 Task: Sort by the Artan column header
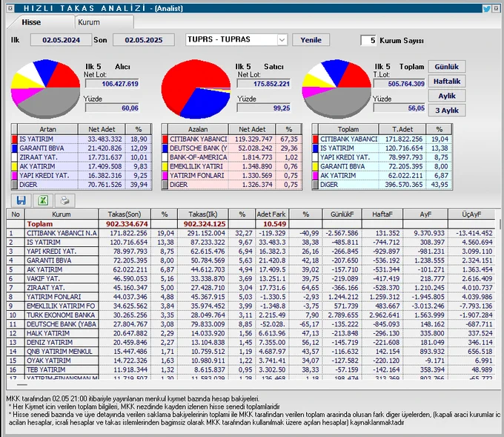pyautogui.click(x=47, y=129)
